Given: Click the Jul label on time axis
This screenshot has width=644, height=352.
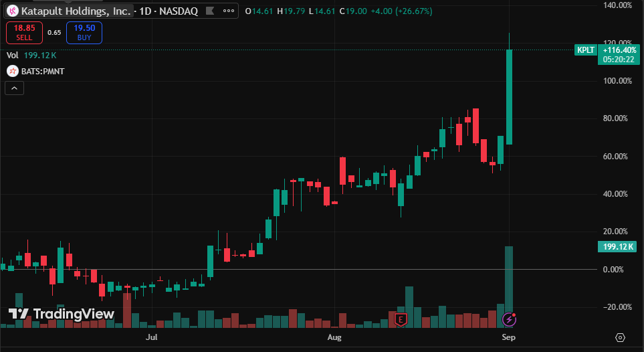Looking at the screenshot, I should coord(152,337).
